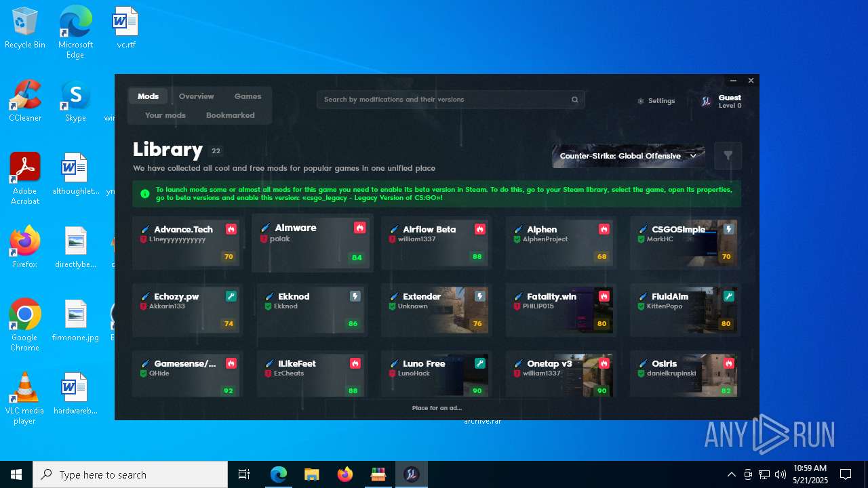
Task: Click author name danielkrupinski
Action: [x=671, y=373]
